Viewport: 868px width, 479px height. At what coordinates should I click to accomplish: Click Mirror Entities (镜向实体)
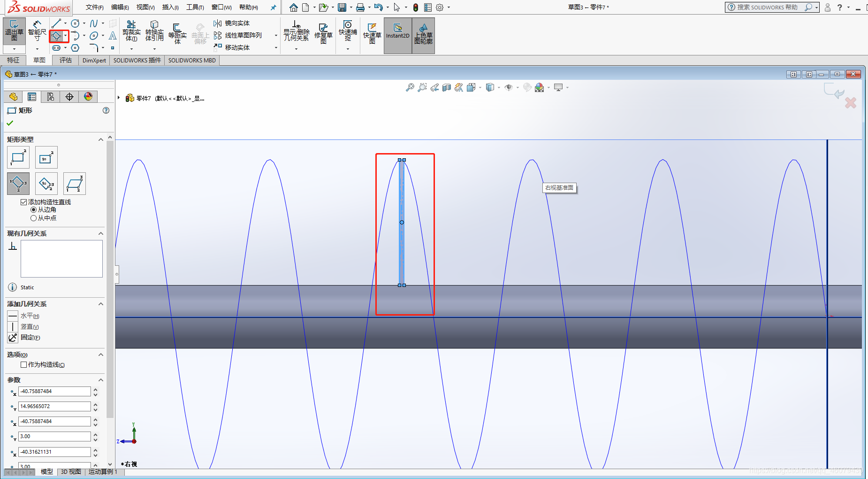(x=232, y=23)
